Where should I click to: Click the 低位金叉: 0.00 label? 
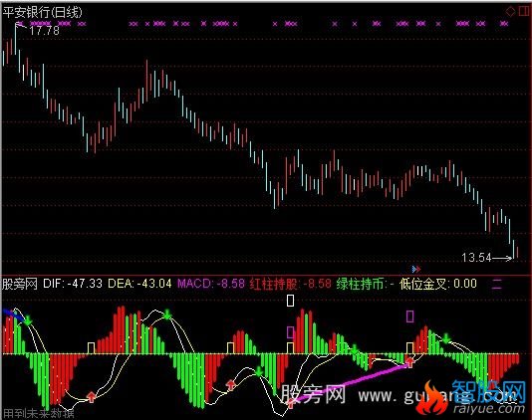click(x=438, y=284)
